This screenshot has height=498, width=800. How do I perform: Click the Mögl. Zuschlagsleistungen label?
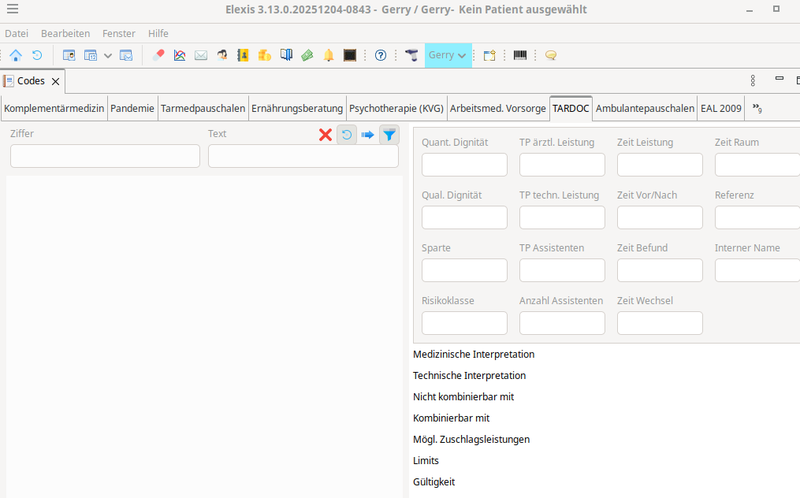tap(471, 439)
